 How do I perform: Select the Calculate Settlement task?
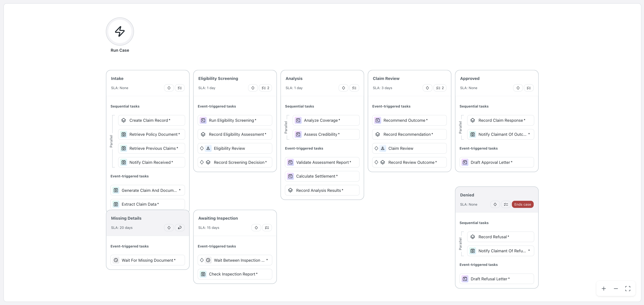point(322,176)
